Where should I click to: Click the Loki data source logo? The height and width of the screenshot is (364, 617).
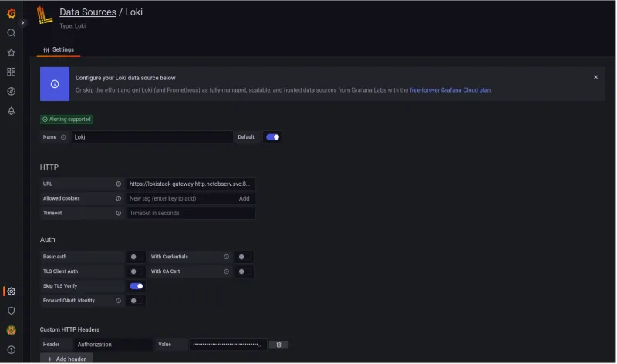(x=44, y=15)
